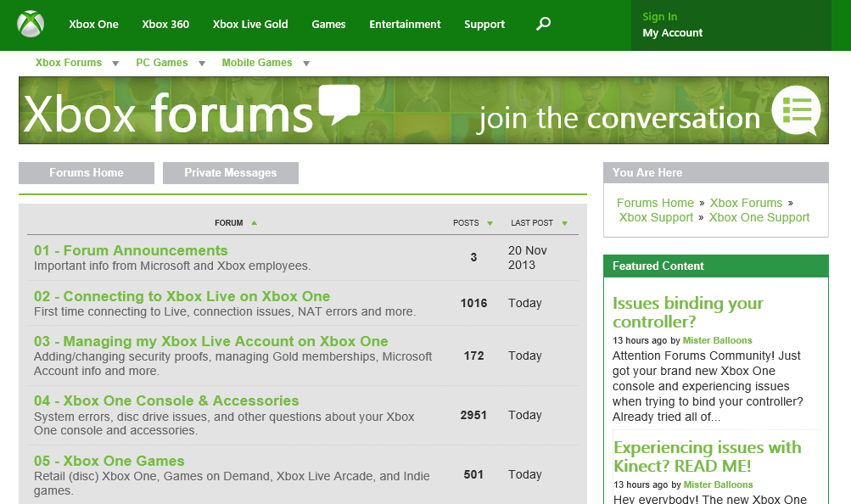
Task: Open 02 - Connecting to Xbox Live forum
Action: click(x=182, y=296)
